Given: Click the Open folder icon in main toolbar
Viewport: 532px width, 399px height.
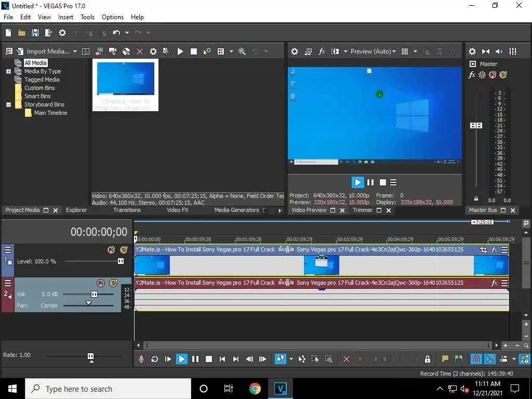Looking at the screenshot, I should click(22, 33).
